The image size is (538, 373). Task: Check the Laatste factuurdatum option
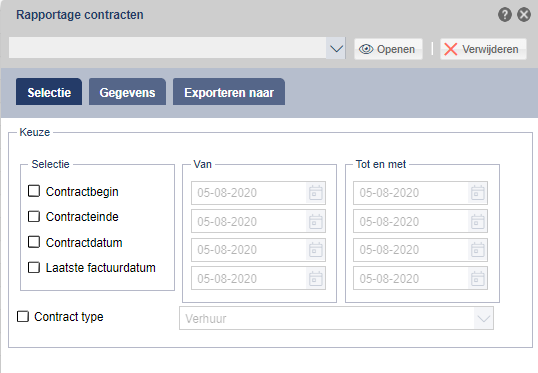pos(34,267)
